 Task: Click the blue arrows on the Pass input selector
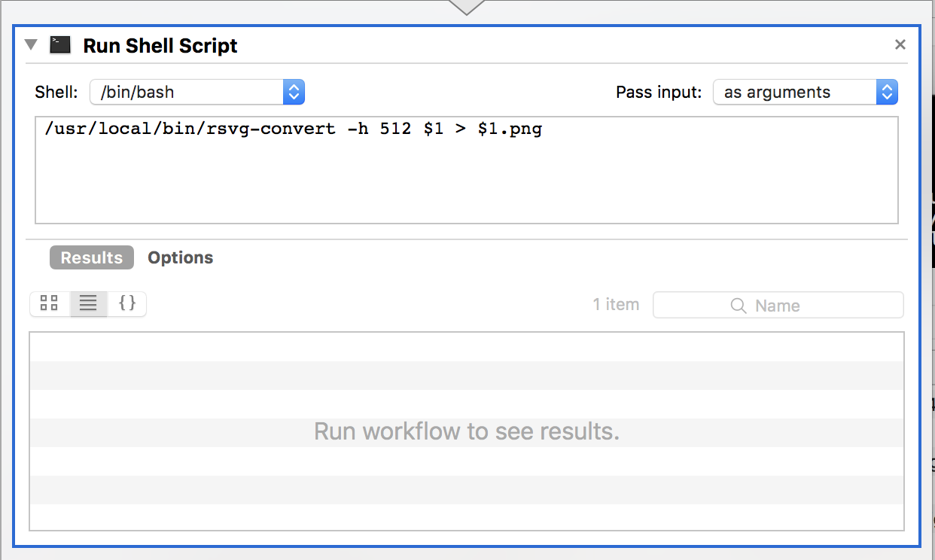(887, 93)
